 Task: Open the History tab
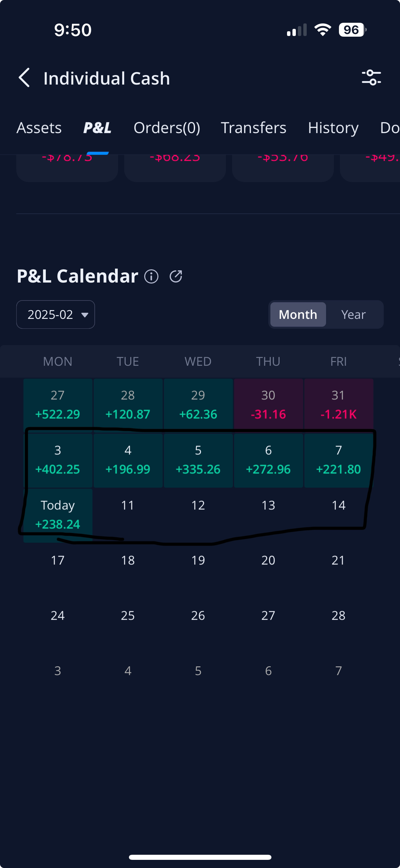click(x=333, y=128)
